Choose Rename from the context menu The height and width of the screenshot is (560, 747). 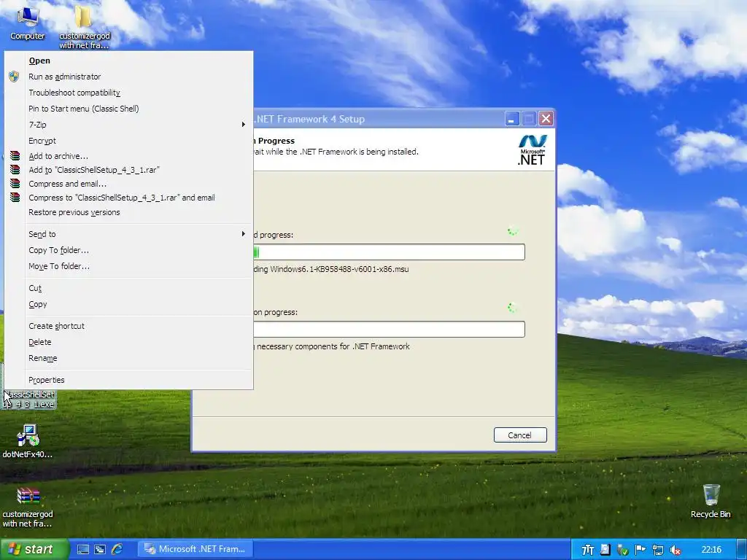[x=128, y=358]
